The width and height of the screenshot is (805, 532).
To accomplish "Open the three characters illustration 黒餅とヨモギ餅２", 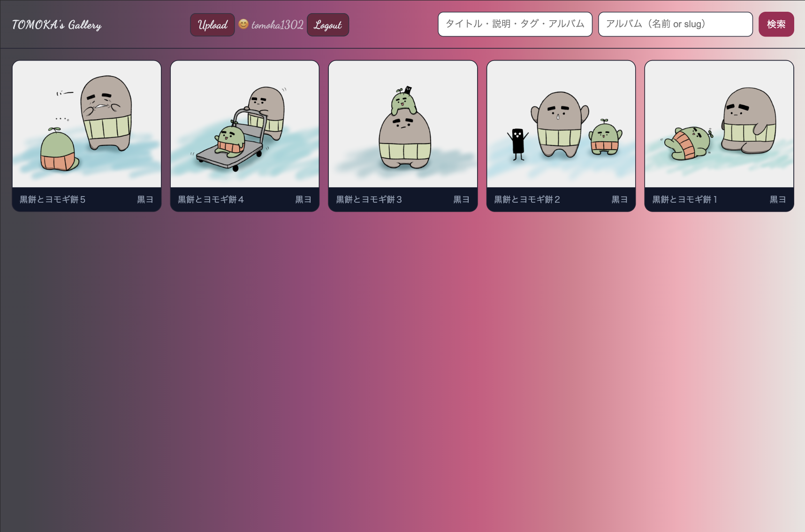I will [561, 124].
